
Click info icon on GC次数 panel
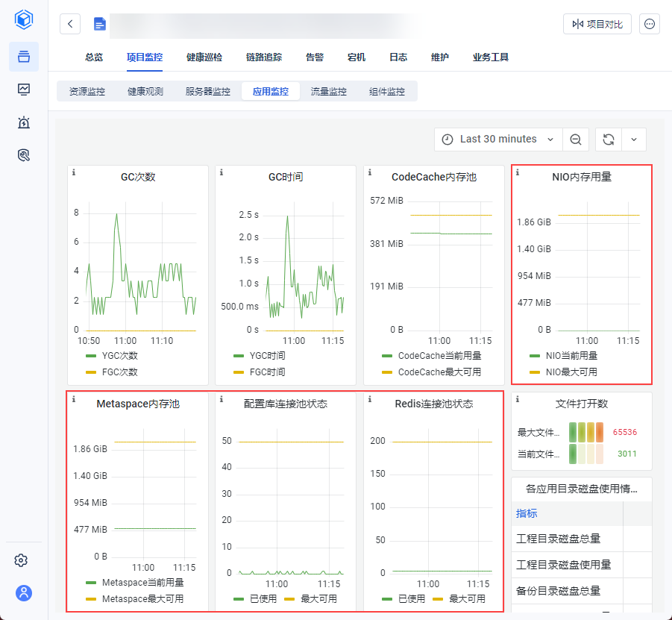[x=74, y=172]
